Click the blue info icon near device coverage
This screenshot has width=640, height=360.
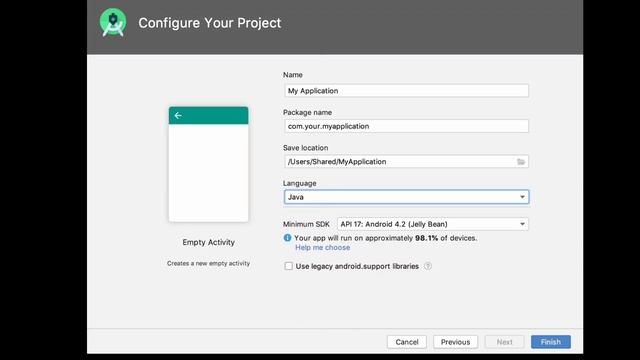click(287, 238)
